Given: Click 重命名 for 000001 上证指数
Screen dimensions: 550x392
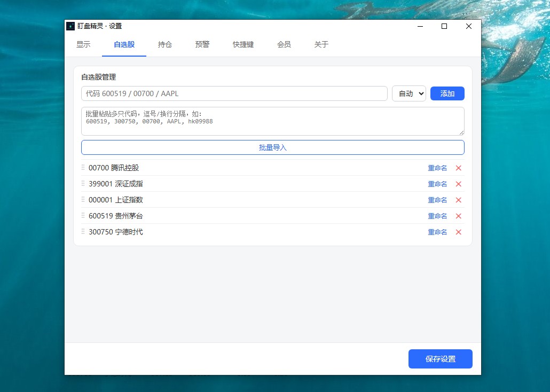Looking at the screenshot, I should pyautogui.click(x=437, y=200).
